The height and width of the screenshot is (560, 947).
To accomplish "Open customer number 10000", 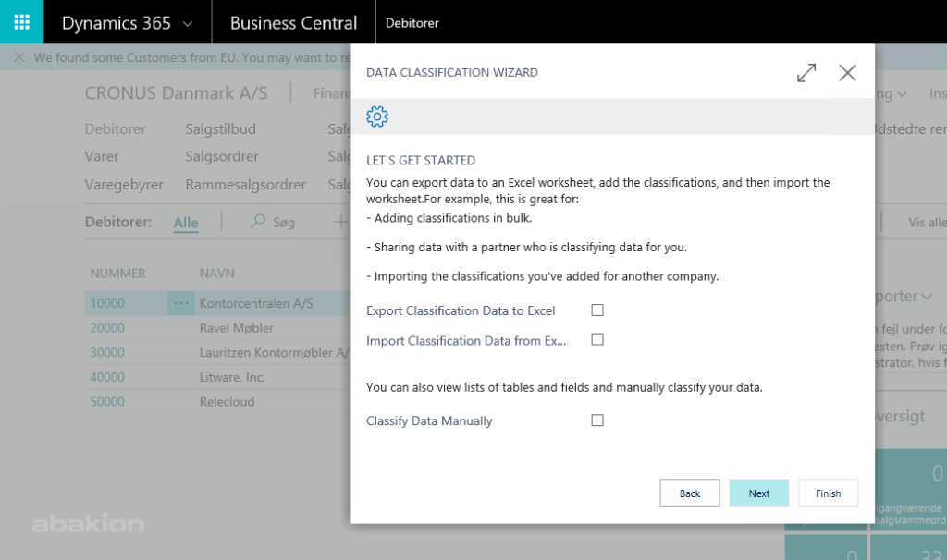I will pyautogui.click(x=107, y=303).
